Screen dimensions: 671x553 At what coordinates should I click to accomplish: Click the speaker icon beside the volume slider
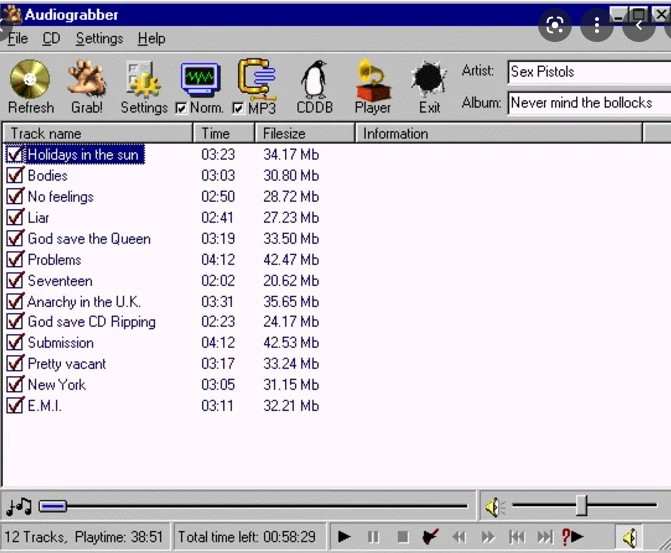coord(495,507)
